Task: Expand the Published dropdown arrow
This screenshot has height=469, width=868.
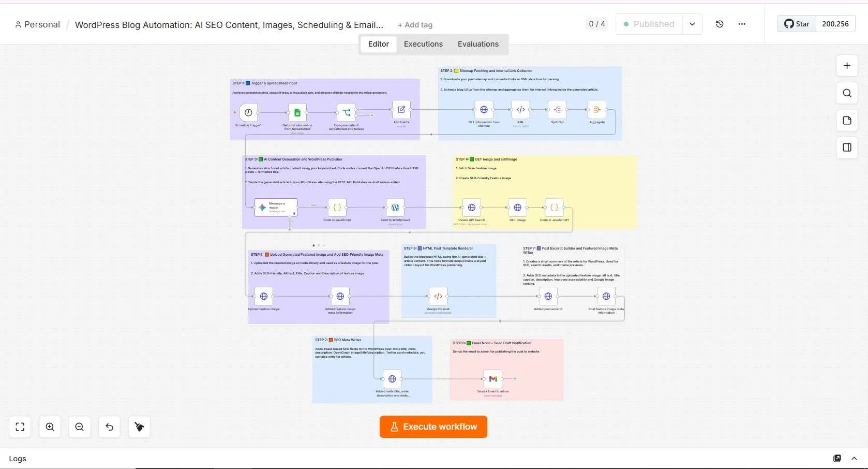Action: (x=692, y=24)
